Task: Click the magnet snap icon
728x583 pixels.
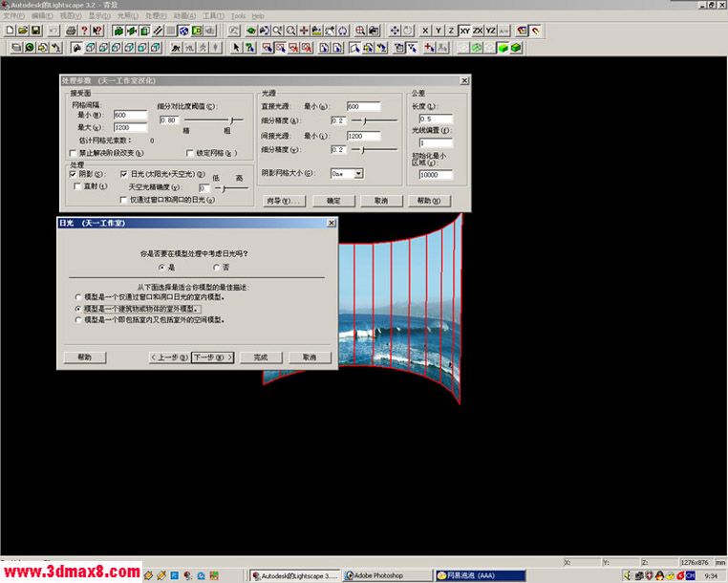Action: tap(535, 31)
